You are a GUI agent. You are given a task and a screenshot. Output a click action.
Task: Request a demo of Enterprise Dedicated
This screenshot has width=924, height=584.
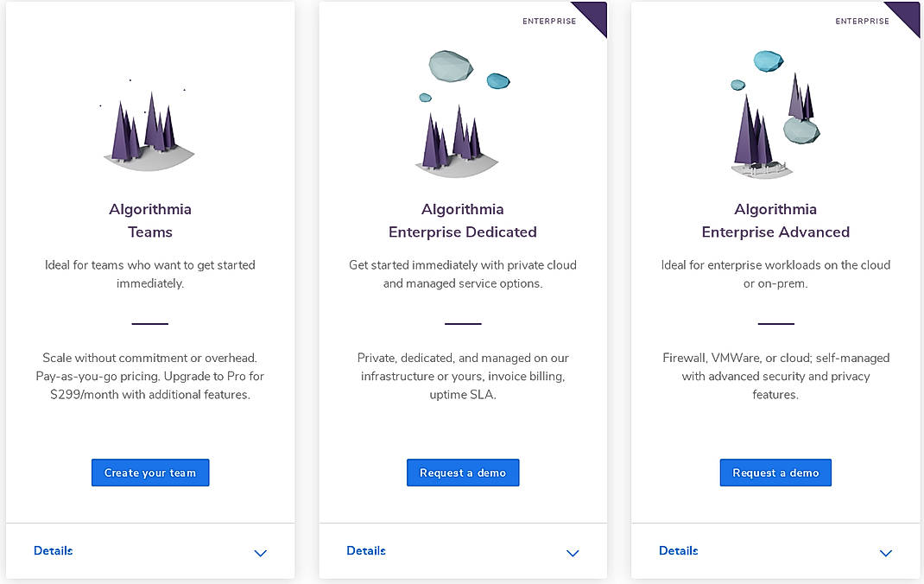[x=462, y=473]
